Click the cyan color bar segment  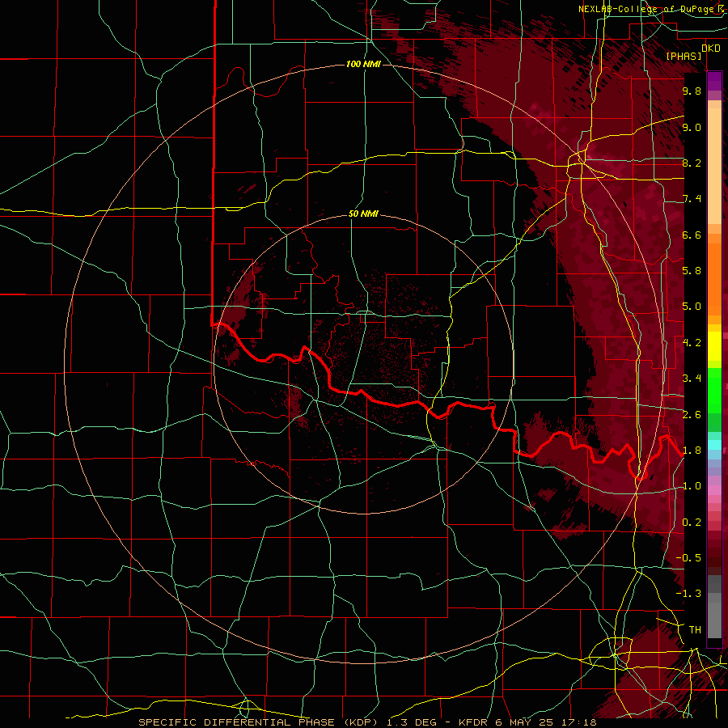tap(714, 445)
